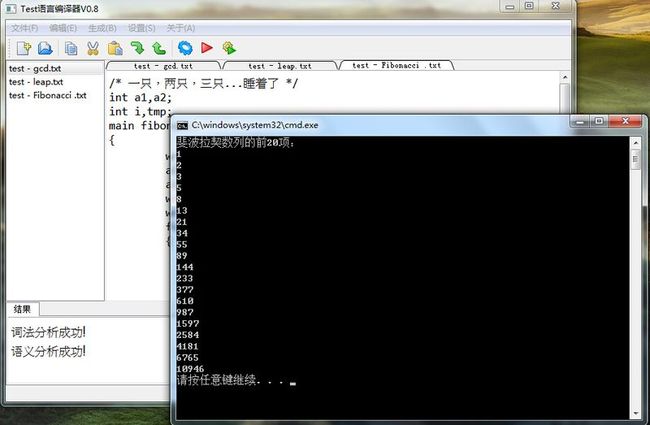Image resolution: width=650 pixels, height=425 pixels.
Task: Click the Cut scissors toolbar icon
Action: point(93,49)
